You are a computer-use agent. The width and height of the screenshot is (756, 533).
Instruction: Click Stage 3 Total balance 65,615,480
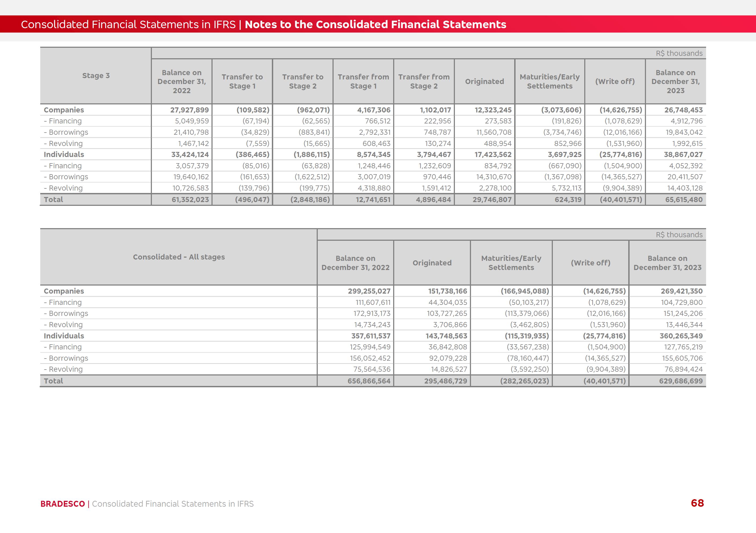[x=684, y=199]
